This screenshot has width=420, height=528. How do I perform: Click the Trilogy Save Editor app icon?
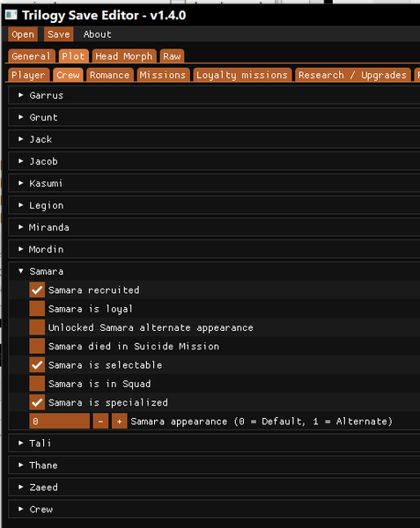pos(11,15)
